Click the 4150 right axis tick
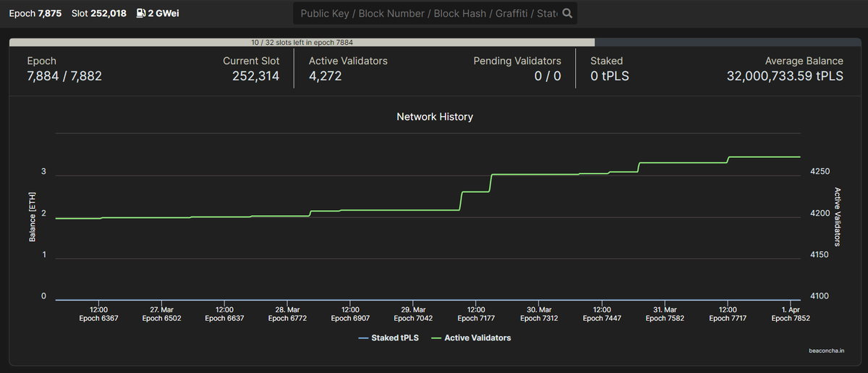868x373 pixels. tap(820, 255)
